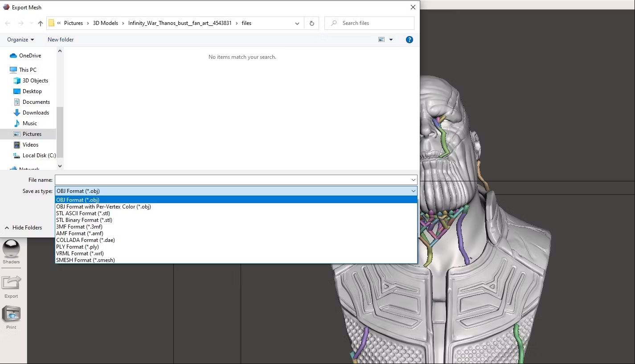
Task: Choose AMF Format (*.amf)
Action: pos(236,233)
